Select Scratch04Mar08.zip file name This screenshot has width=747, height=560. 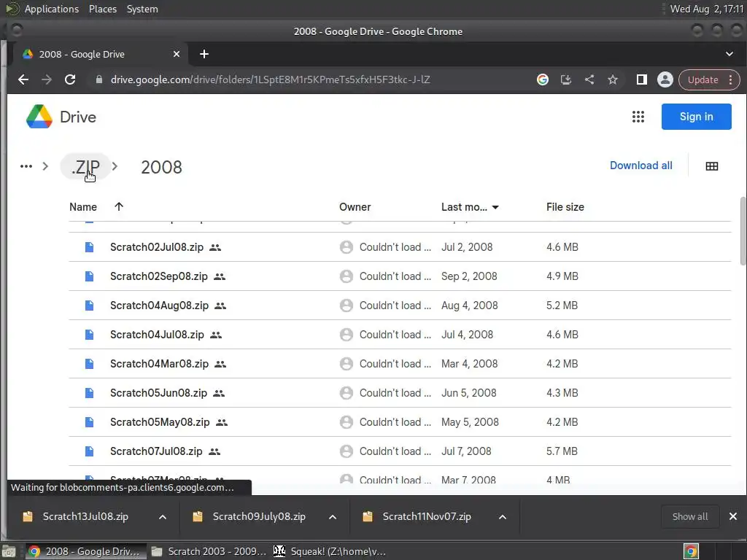[159, 364]
